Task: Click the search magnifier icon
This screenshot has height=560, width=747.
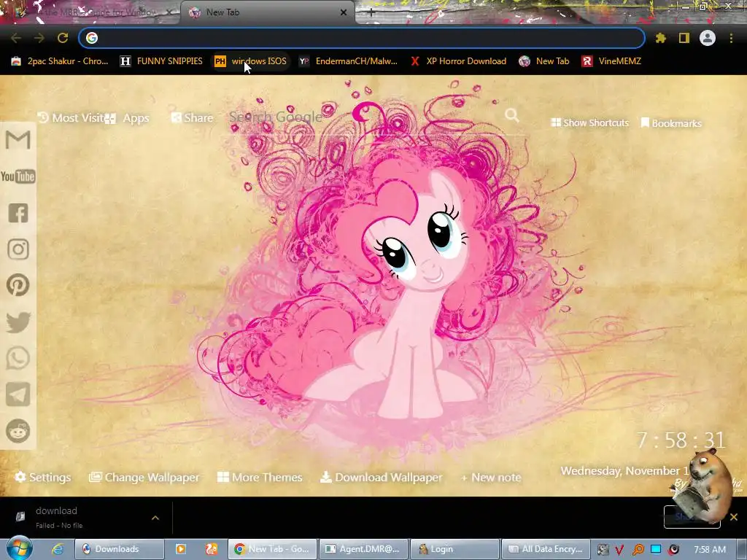Action: point(512,115)
